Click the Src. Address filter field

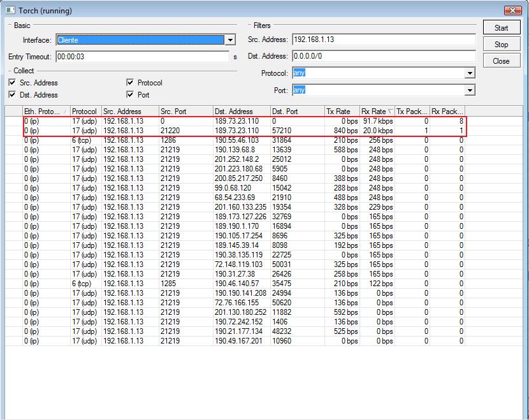click(384, 40)
